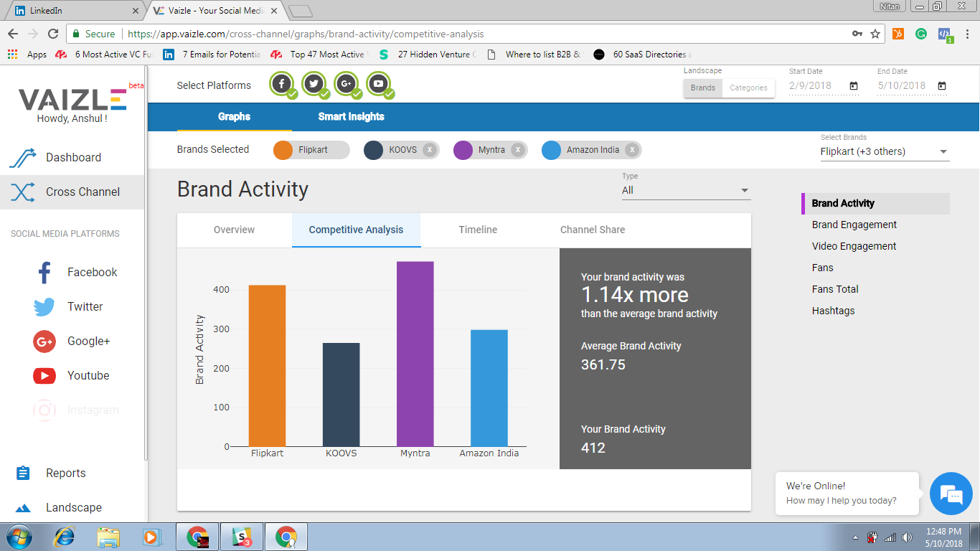Switch to the Overview tab
This screenshot has width=980, height=551.
tap(234, 230)
